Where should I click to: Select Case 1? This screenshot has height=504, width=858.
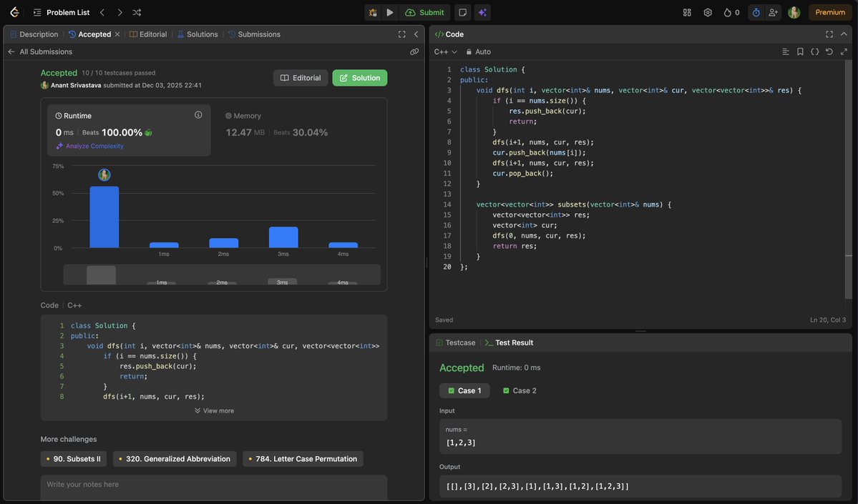464,390
